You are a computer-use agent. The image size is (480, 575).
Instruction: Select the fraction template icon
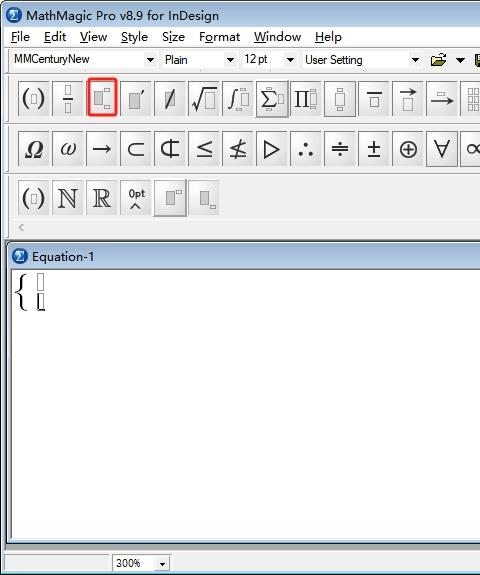click(x=68, y=98)
